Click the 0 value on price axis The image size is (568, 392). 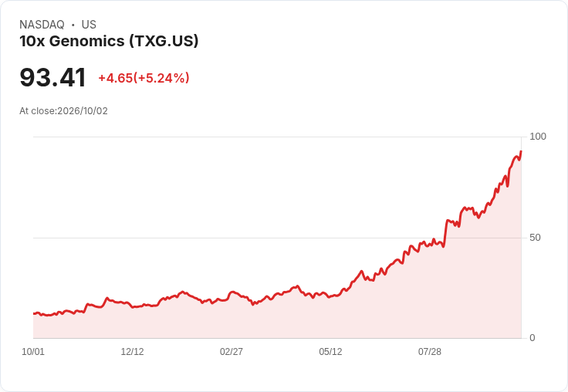pyautogui.click(x=532, y=338)
